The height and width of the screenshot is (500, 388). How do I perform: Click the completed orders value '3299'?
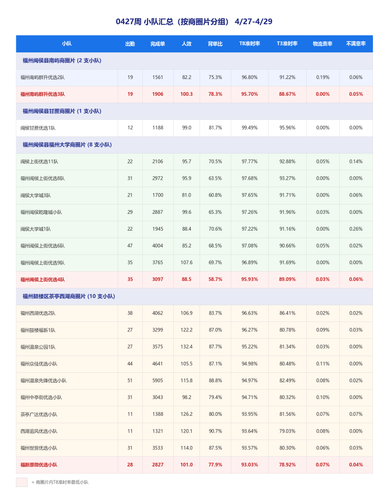click(158, 330)
